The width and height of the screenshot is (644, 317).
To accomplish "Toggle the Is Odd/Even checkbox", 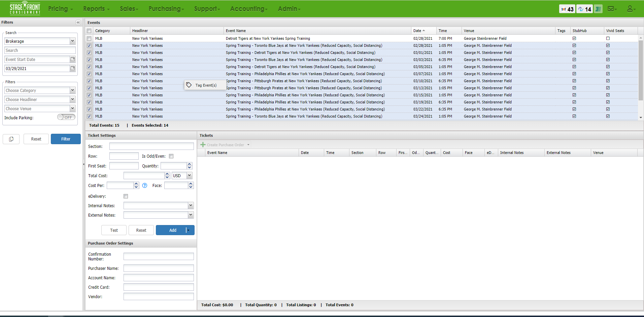I will tap(171, 156).
